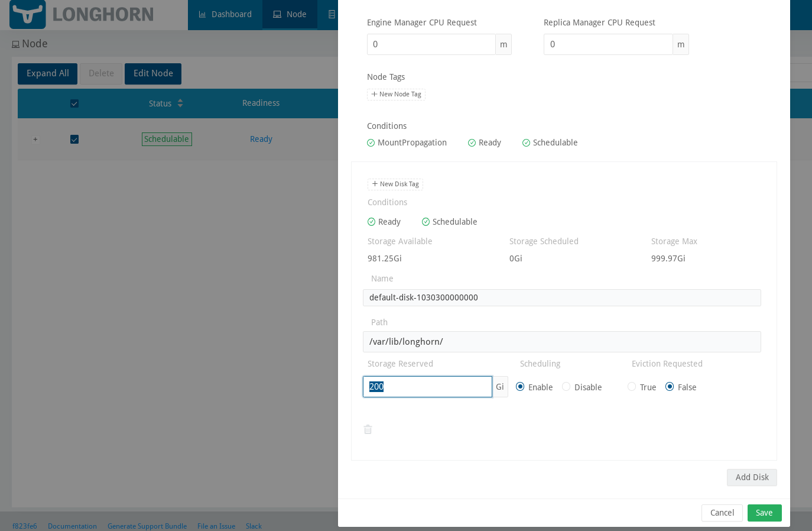The height and width of the screenshot is (531, 812).
Task: Click the plus icon on New Node Tag
Action: coord(374,94)
